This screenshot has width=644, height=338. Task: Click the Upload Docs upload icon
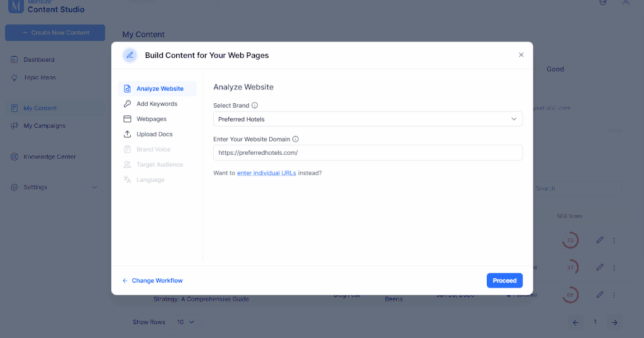(x=127, y=134)
